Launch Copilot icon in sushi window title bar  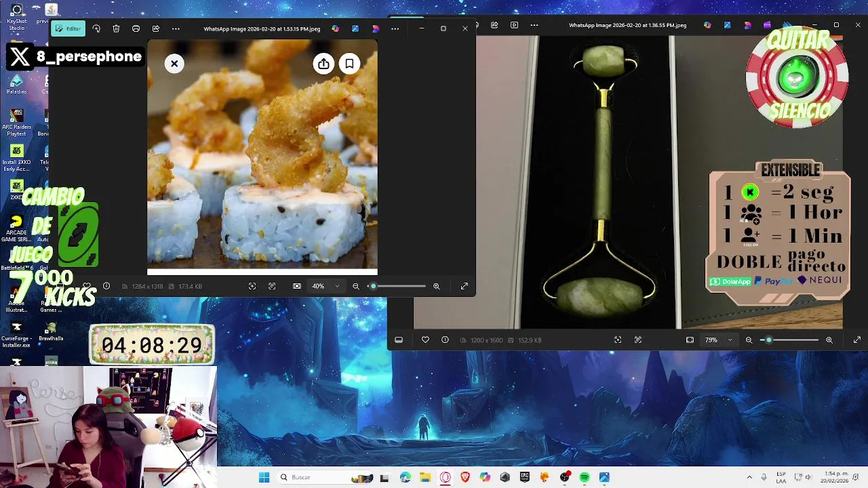(x=335, y=28)
